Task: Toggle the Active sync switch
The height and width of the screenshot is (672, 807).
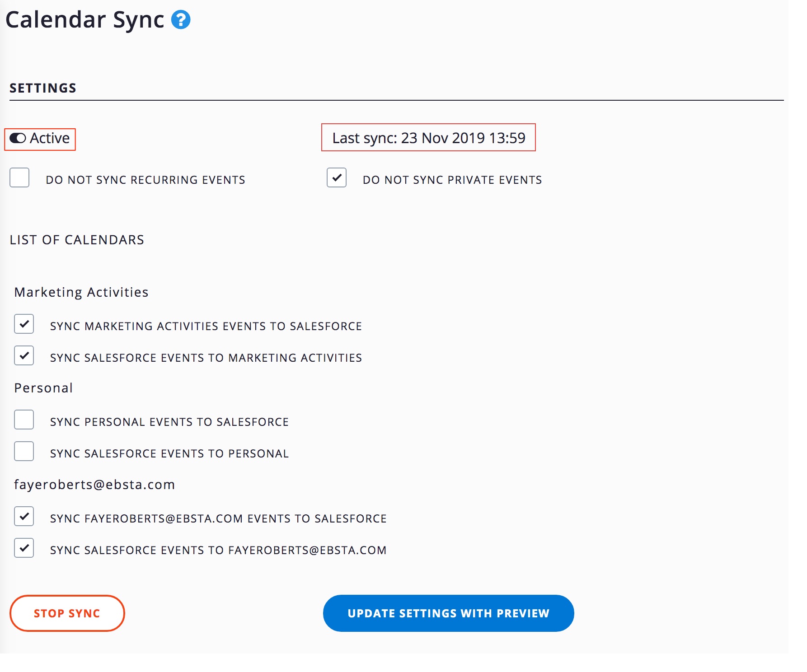Action: point(18,138)
